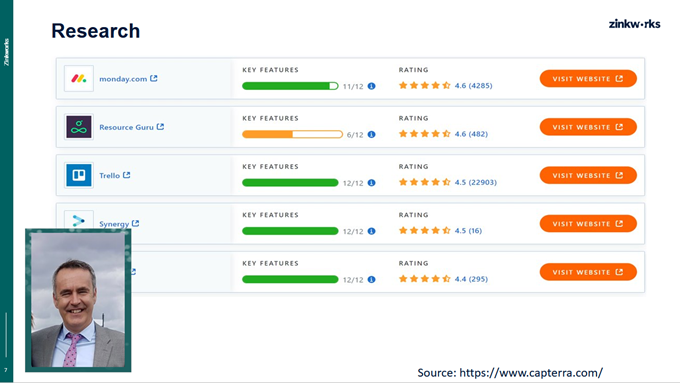
Task: Click the 4.5 (22903) star rating
Action: (x=448, y=182)
